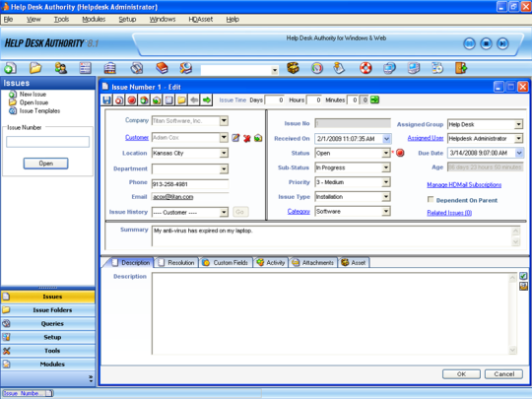Switch to the Activity tab
The width and height of the screenshot is (532, 399).
coord(271,263)
